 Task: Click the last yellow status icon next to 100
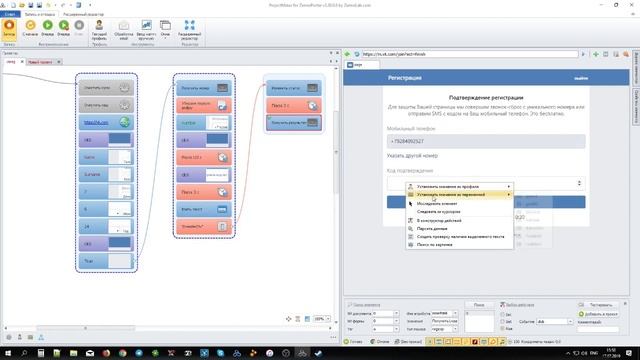[502, 341]
